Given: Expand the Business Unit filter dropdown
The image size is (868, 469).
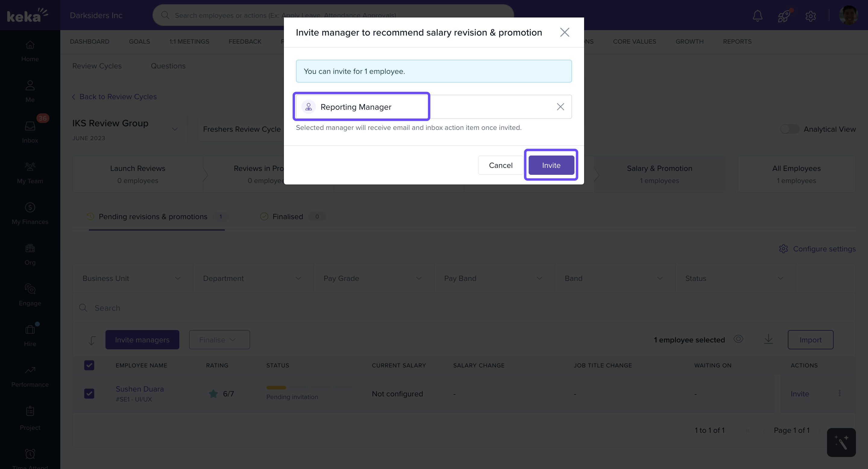Looking at the screenshot, I should [132, 278].
